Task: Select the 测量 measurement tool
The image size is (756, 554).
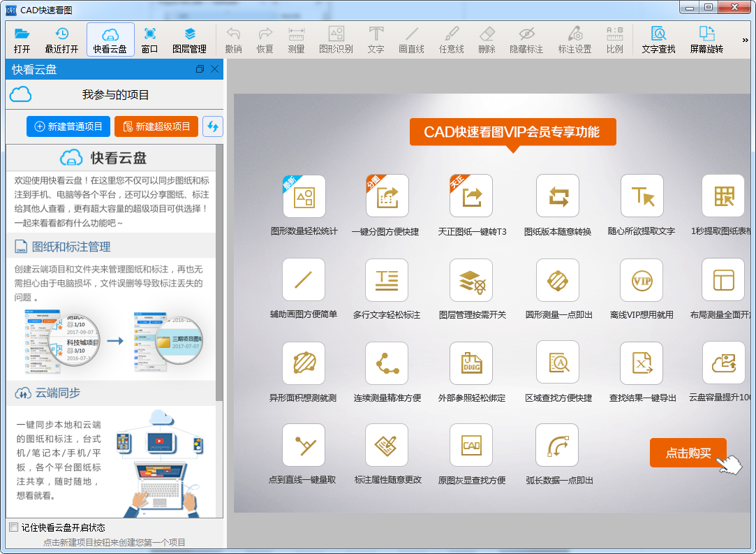Action: 297,39
